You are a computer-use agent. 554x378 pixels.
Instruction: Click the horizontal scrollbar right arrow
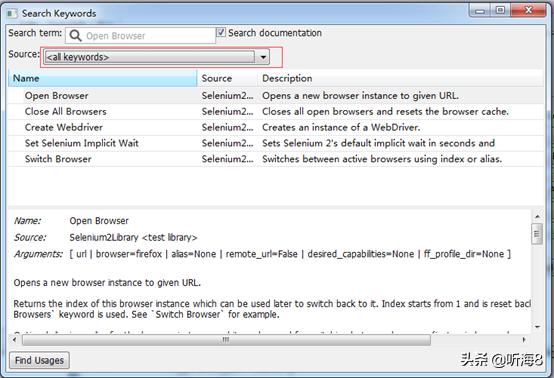(x=524, y=340)
